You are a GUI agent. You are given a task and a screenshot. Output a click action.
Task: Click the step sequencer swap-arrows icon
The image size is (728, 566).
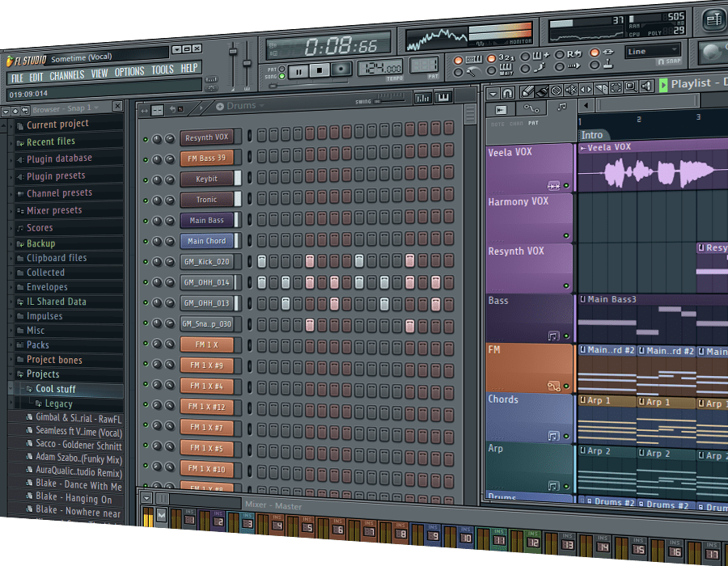[x=145, y=111]
